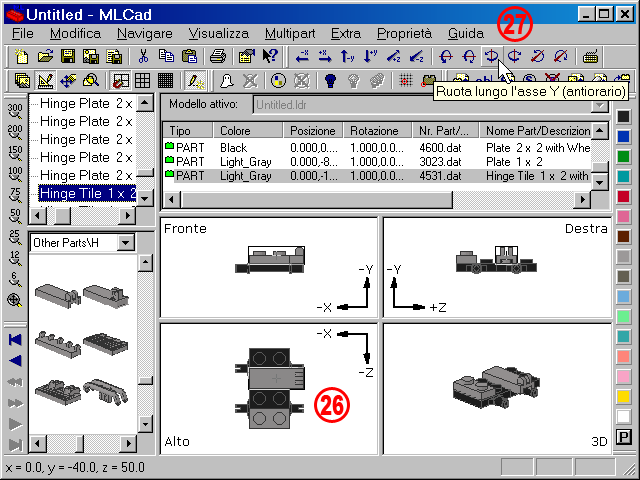Image resolution: width=640 pixels, height=480 pixels.
Task: Select the hinge arm part thumbnail
Action: pyautogui.click(x=105, y=391)
